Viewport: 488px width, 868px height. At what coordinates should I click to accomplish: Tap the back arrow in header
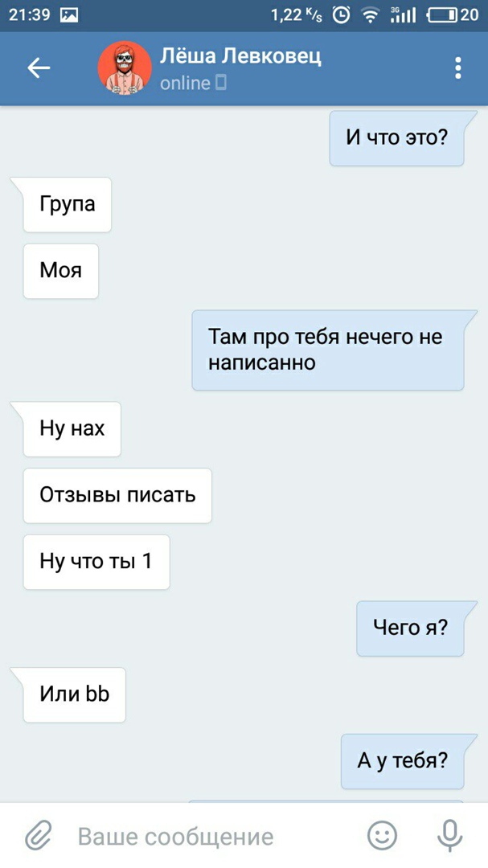39,68
